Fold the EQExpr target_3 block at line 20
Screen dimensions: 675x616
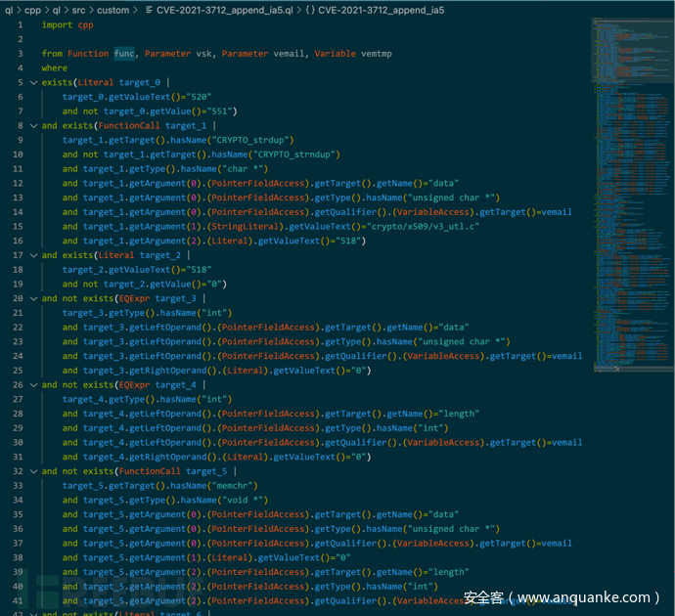(x=33, y=298)
